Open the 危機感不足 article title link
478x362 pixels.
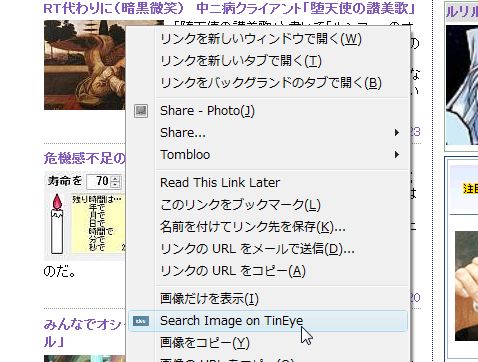pyautogui.click(x=84, y=158)
